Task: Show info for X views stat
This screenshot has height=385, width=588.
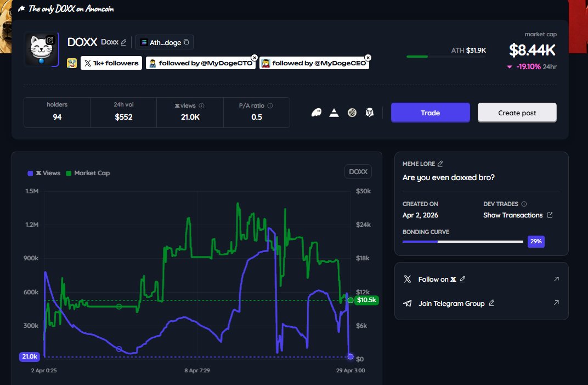Action: tap(201, 106)
